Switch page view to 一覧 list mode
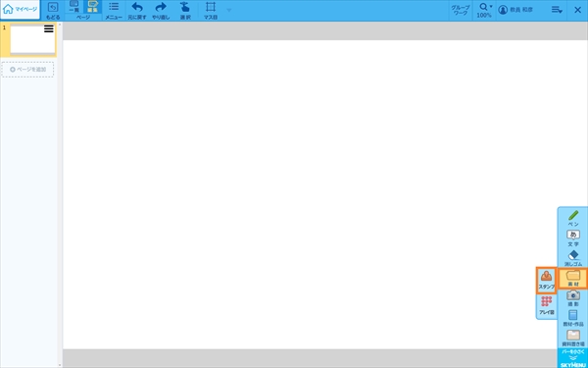Viewport: 588px width, 368px height. pyautogui.click(x=73, y=7)
